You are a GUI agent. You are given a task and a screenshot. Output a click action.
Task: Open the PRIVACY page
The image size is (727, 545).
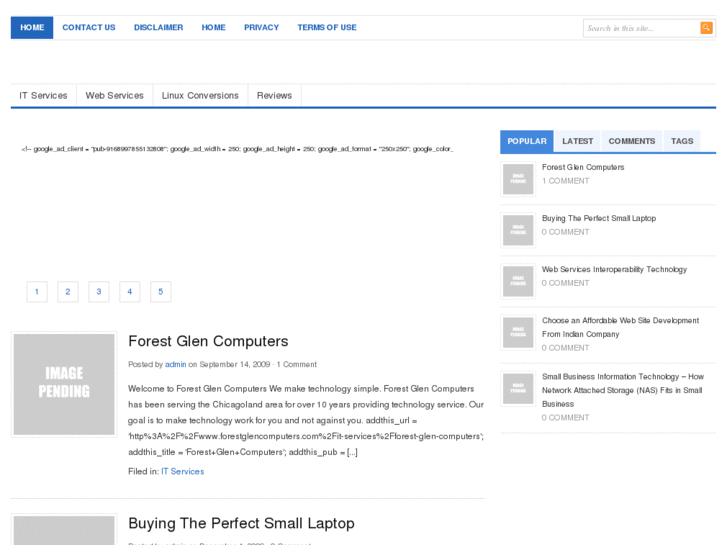pos(261,28)
